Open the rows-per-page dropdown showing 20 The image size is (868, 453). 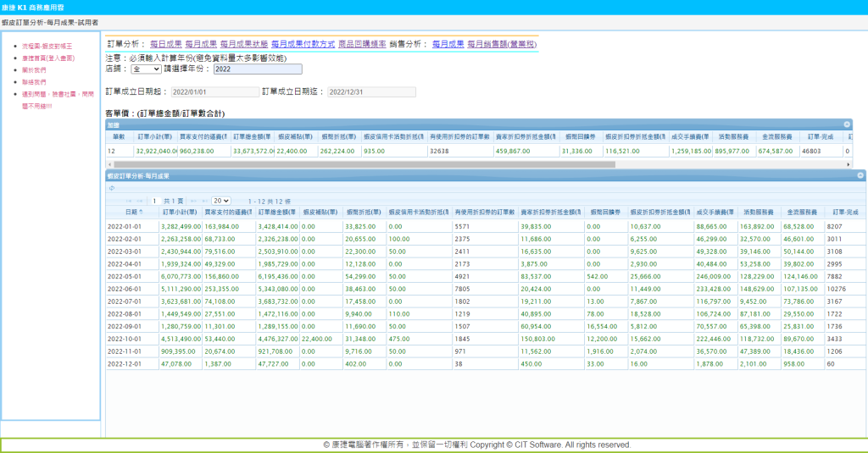(221, 201)
